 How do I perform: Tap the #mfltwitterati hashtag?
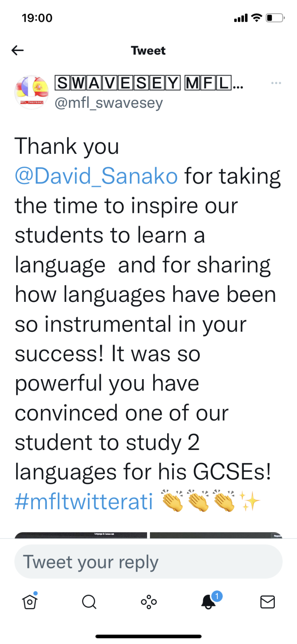[84, 502]
